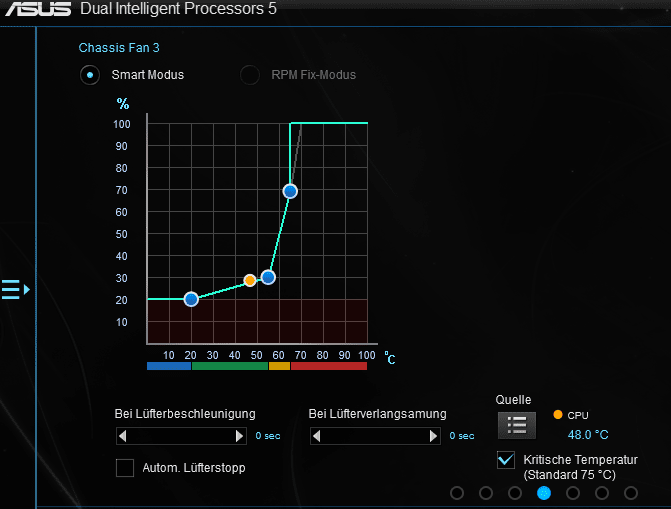Click left arrow of Lüfterverlangsamung slider
671x509 pixels.
pos(317,436)
